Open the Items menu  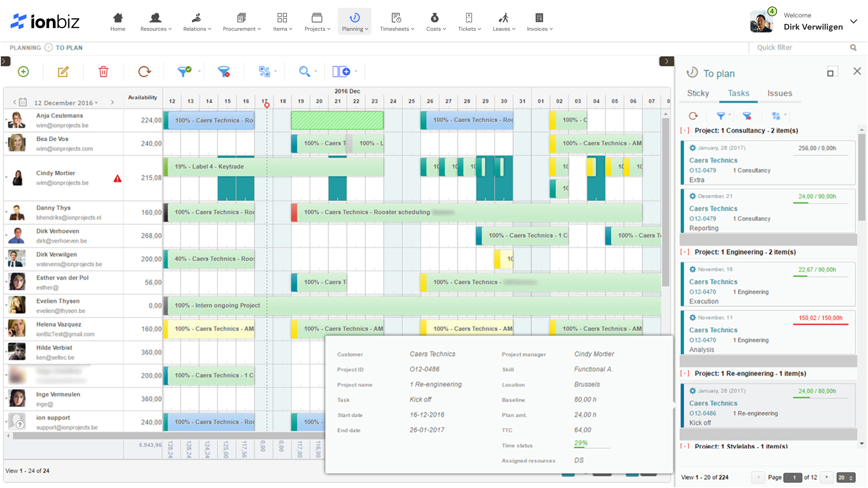[x=282, y=22]
